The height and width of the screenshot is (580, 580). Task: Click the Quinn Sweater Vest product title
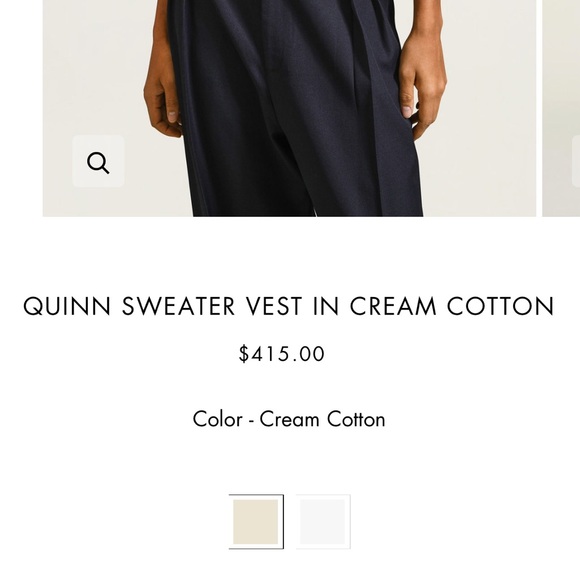point(289,306)
